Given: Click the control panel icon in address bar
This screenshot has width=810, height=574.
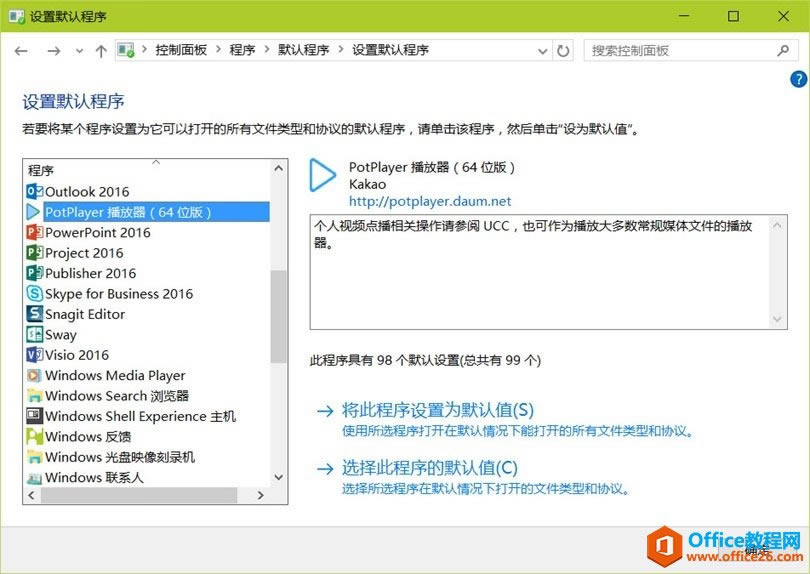Looking at the screenshot, I should [126, 50].
